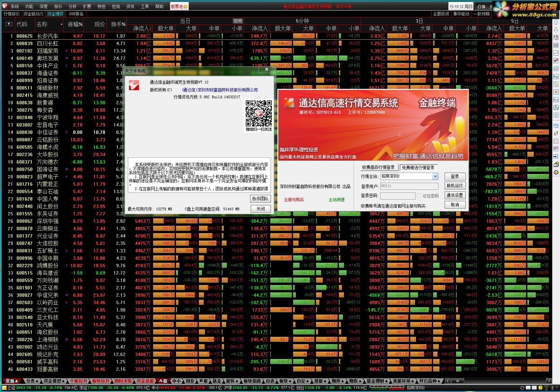Image resolution: width=560 pixels, height=392 pixels.
Task: Expand the 其它品种▲ bottom tab menu
Action: 429,381
